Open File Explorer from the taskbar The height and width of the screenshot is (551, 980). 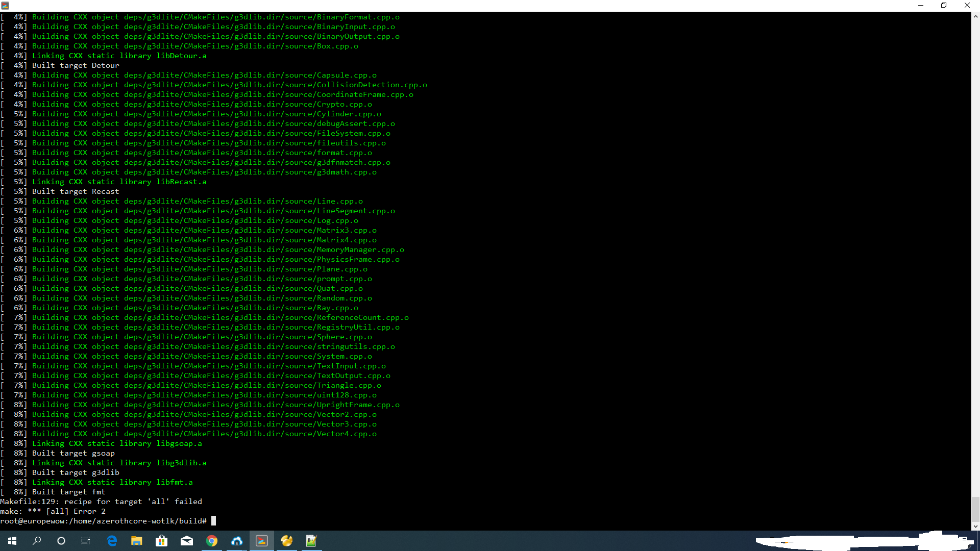point(136,541)
